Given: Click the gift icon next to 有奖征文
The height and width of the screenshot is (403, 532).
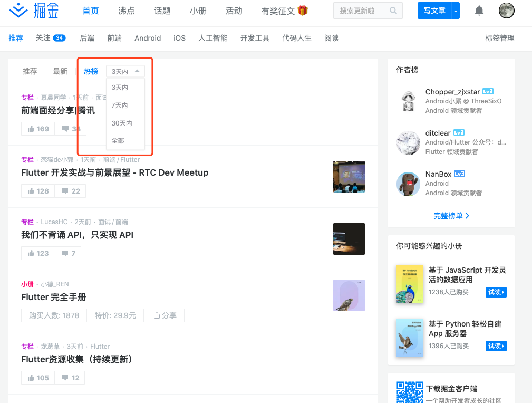Looking at the screenshot, I should click(x=304, y=10).
